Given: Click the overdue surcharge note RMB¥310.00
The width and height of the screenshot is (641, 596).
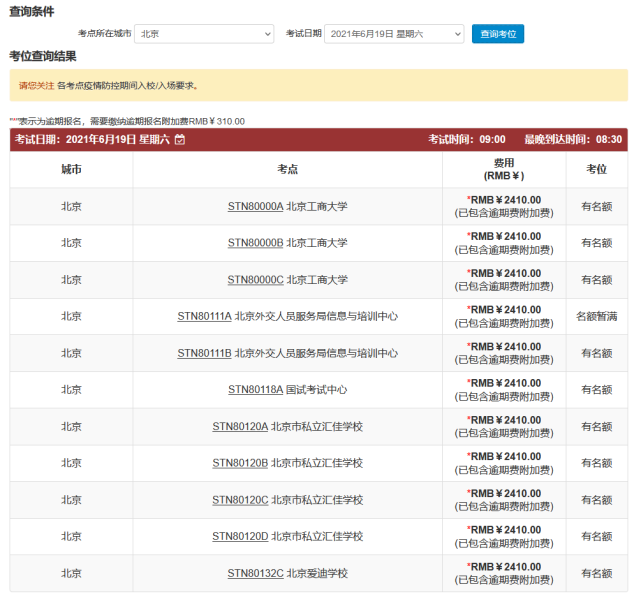Looking at the screenshot, I should (x=127, y=121).
